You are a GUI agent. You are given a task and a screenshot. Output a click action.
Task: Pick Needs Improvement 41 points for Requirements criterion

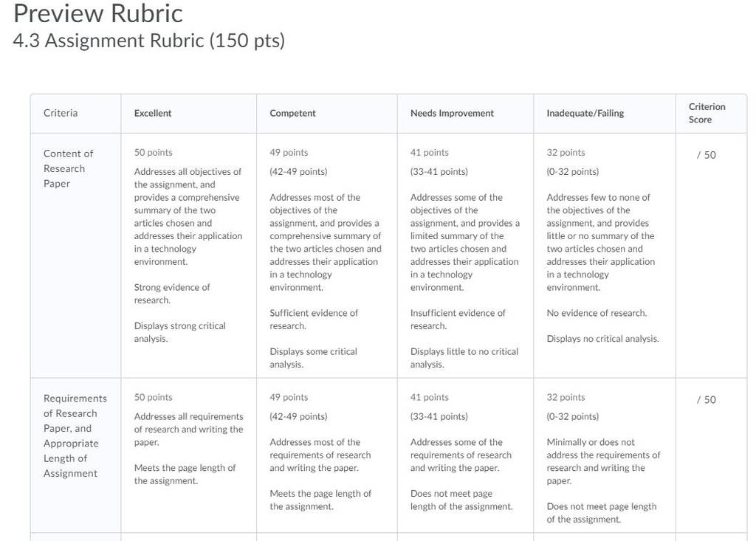tap(429, 397)
